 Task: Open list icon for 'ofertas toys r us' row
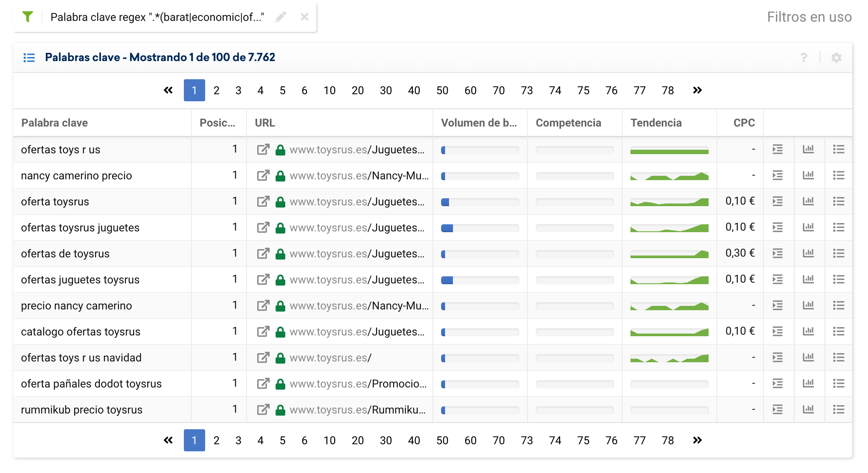(839, 149)
